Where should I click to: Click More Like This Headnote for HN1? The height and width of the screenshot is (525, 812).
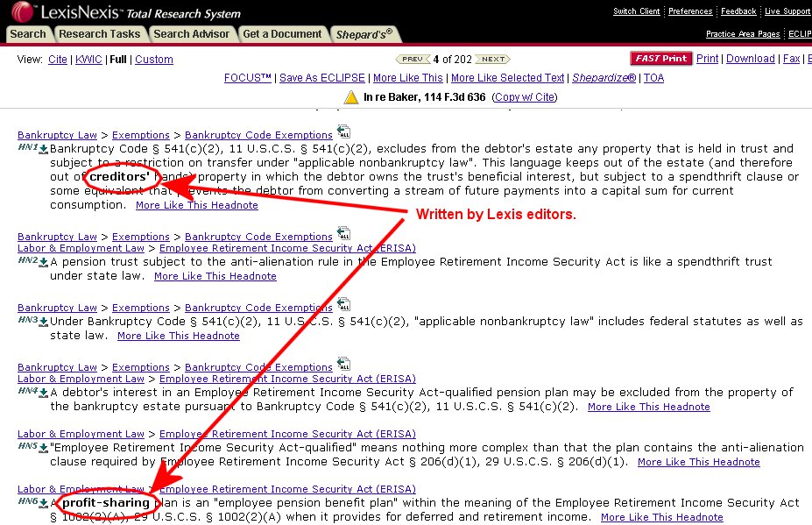tap(197, 205)
